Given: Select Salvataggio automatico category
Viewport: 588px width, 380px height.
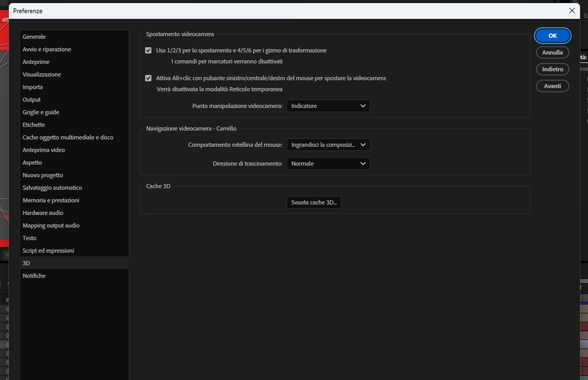Looking at the screenshot, I should (74, 188).
